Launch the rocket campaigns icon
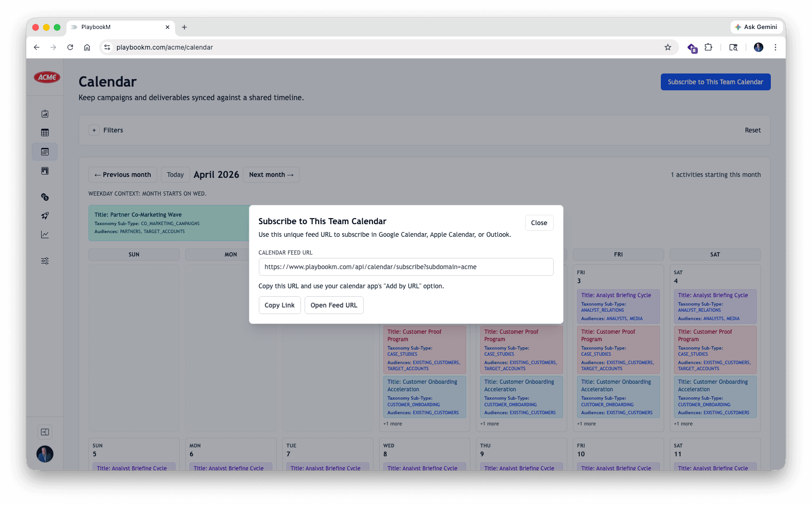Screen dimensions: 812x505 (x=45, y=216)
